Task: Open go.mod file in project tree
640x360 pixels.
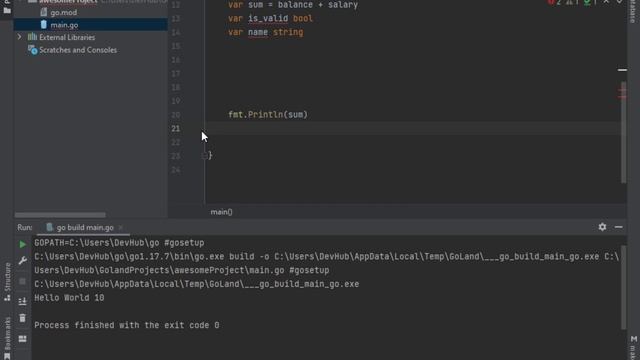Action: point(63,13)
